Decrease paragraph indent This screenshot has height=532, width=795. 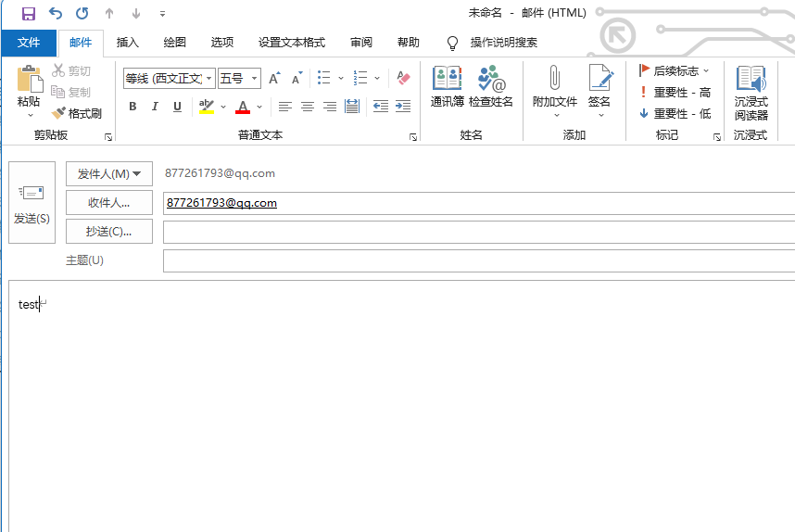[x=381, y=107]
